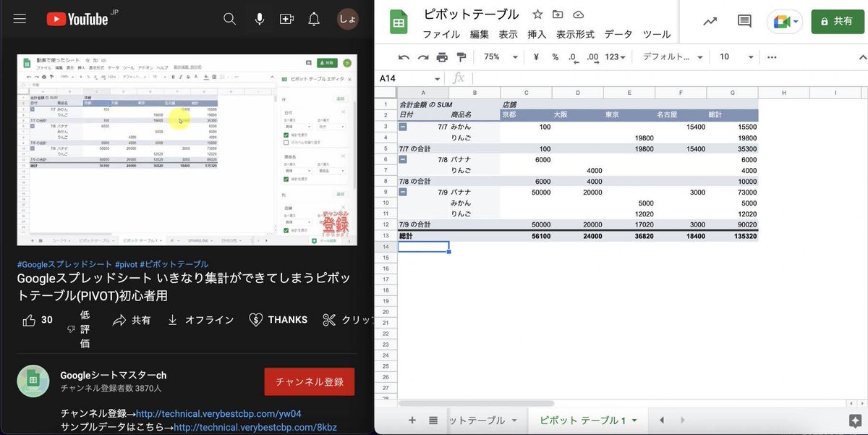Open the YouTube account avatar menu
This screenshot has width=868, height=435.
[348, 20]
